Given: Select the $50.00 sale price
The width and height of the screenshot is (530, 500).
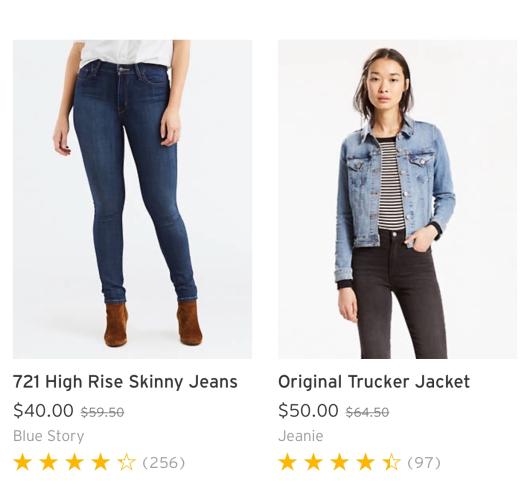Looking at the screenshot, I should 308,411.
